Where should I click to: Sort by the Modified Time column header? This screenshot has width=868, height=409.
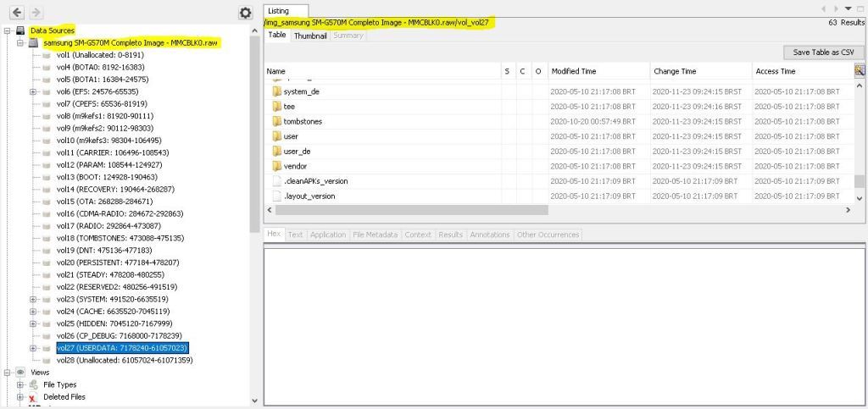[573, 71]
